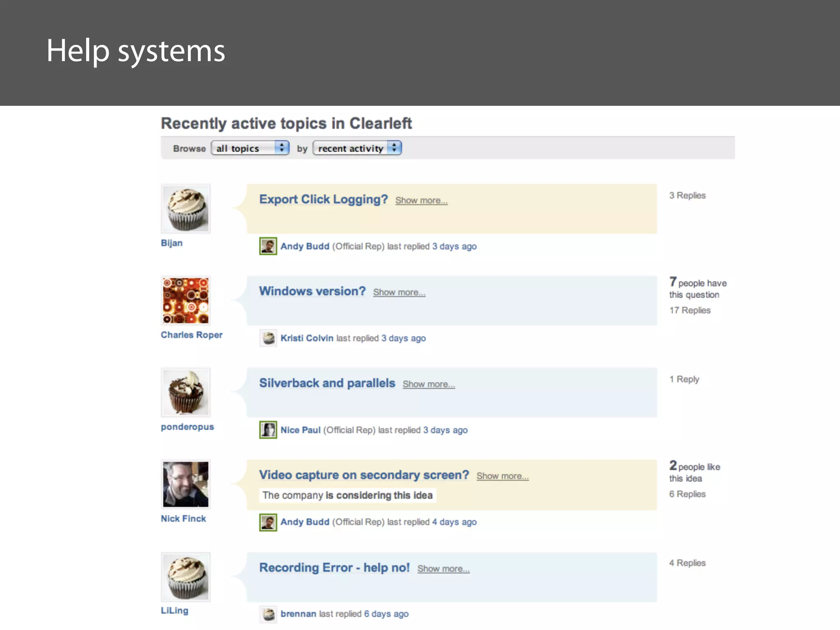Click Kristi Colvin's small reply avatar icon

268,338
